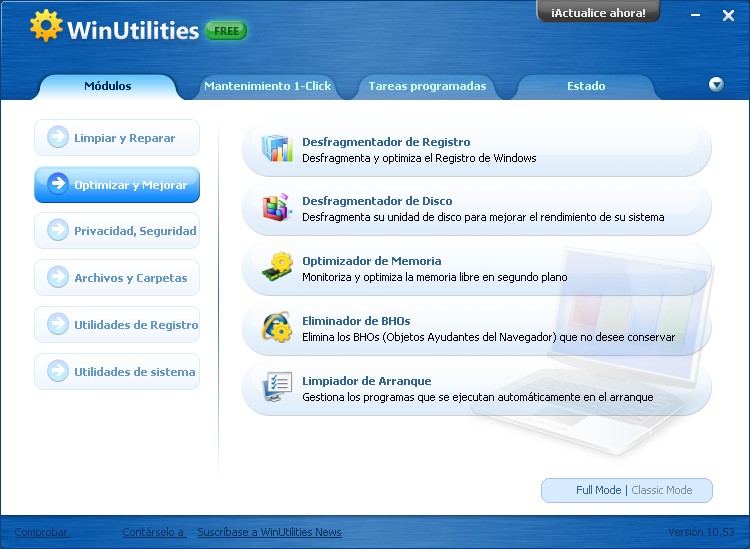Open the Desfragmentador de Registro icon
The width and height of the screenshot is (750, 549).
point(277,148)
